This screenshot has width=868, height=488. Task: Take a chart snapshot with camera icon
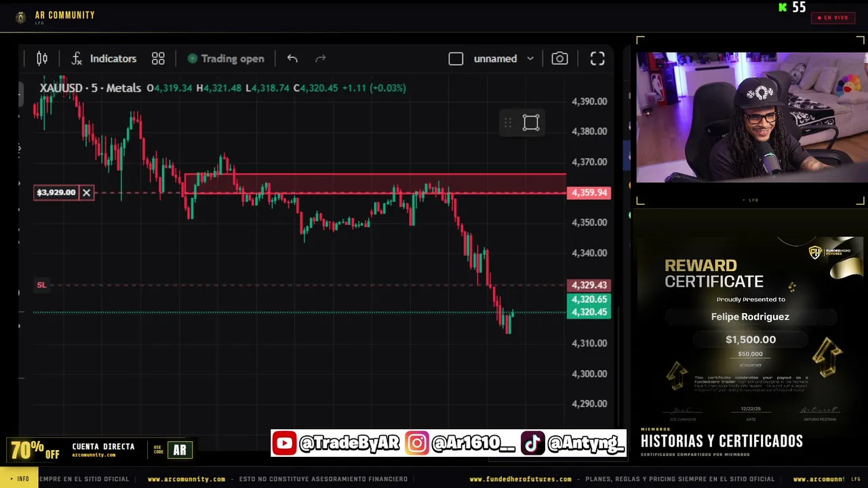coord(559,59)
